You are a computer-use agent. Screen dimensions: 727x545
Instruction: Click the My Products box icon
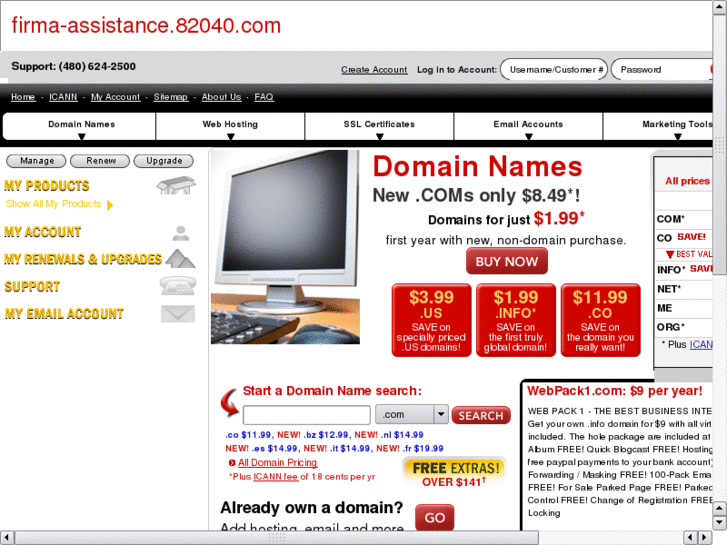(176, 186)
